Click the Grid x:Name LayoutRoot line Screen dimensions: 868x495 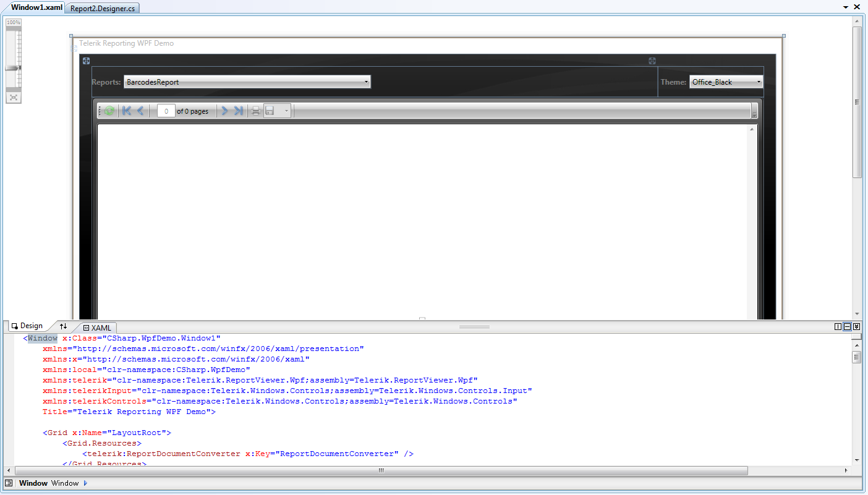tap(107, 433)
